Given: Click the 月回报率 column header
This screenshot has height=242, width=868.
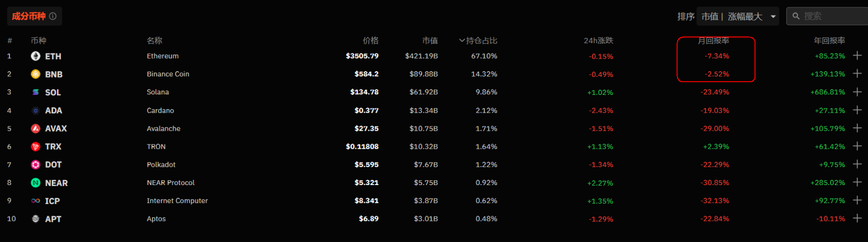Looking at the screenshot, I should tap(713, 41).
